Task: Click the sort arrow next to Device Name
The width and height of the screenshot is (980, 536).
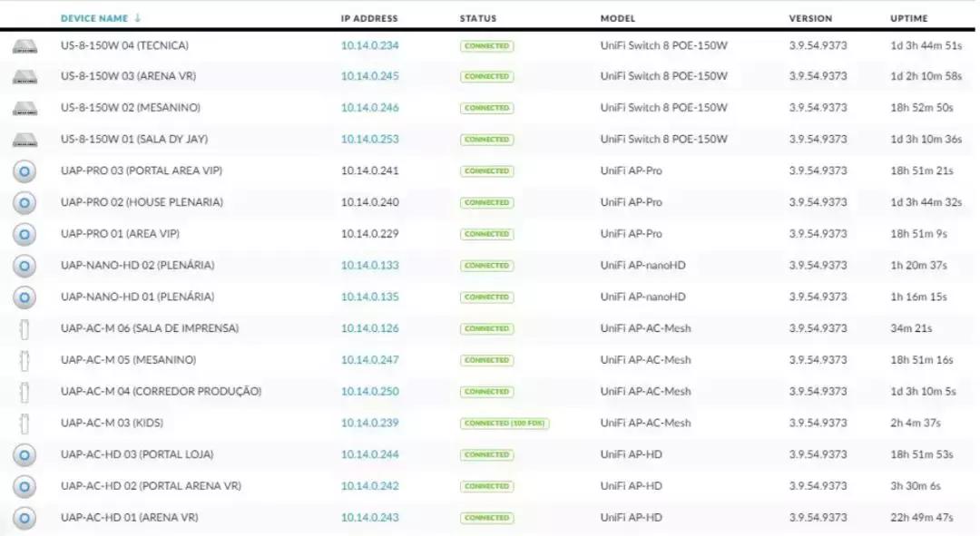Action: click(x=138, y=18)
